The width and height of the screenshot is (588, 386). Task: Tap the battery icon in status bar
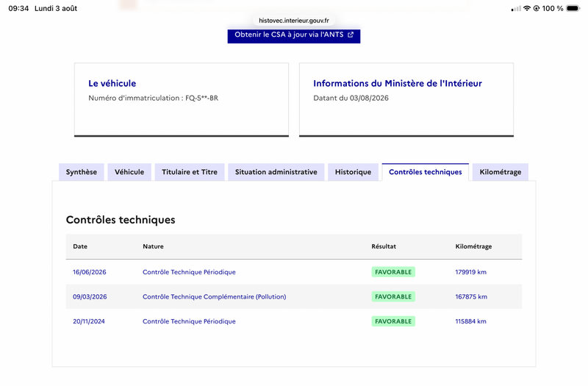(x=573, y=8)
